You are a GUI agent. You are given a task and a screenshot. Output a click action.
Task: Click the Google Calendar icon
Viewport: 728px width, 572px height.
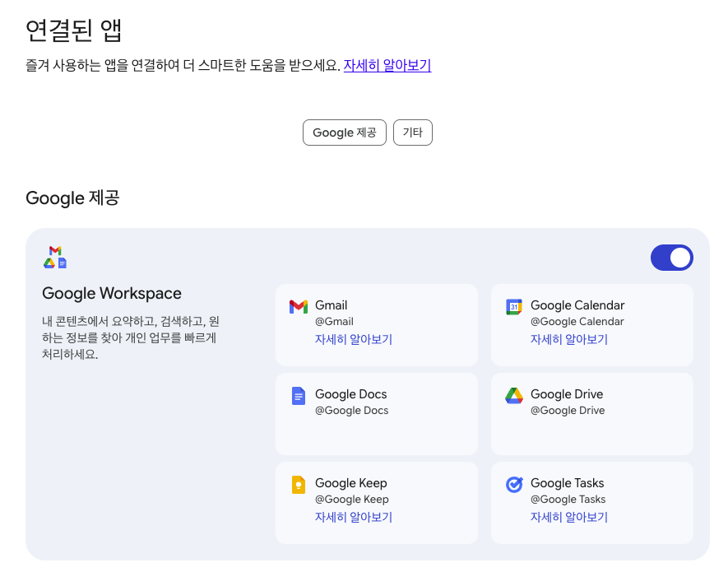(513, 307)
